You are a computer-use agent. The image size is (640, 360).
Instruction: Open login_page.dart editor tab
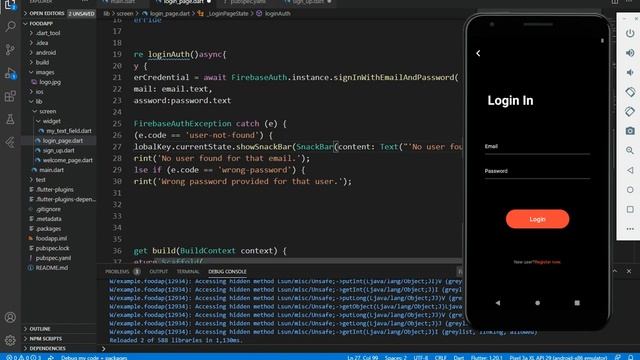pos(183,2)
